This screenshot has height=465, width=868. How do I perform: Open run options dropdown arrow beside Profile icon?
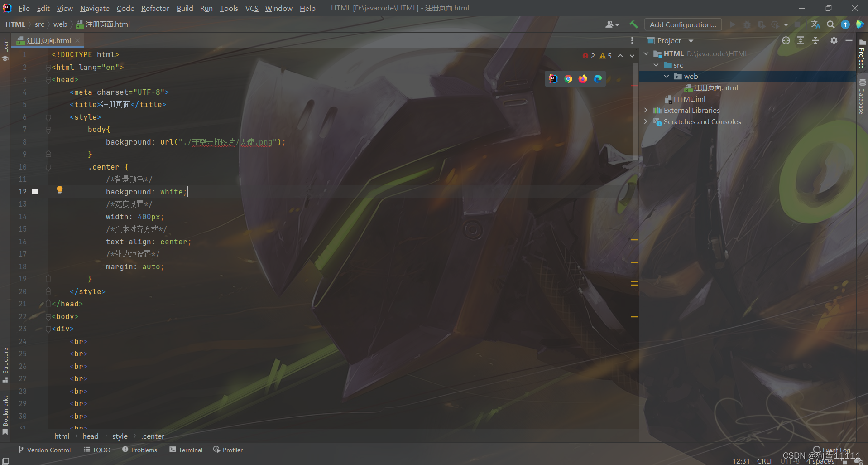(x=786, y=25)
